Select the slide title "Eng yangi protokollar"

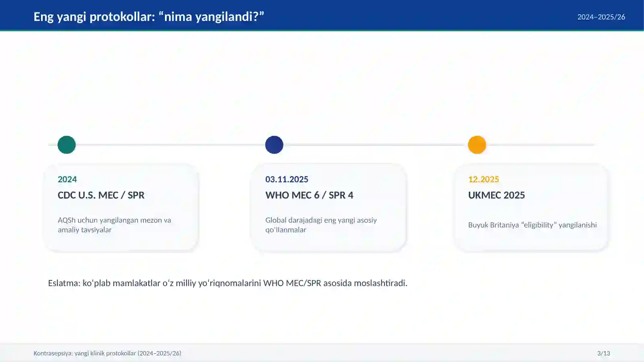[149, 17]
